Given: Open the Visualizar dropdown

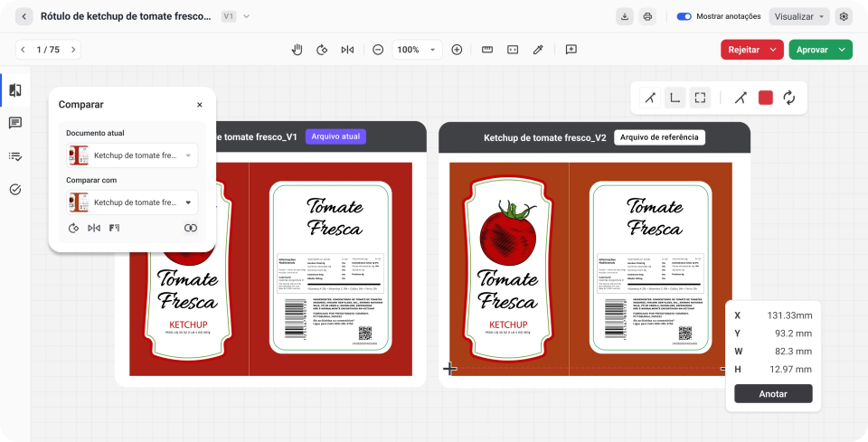Looking at the screenshot, I should [799, 16].
